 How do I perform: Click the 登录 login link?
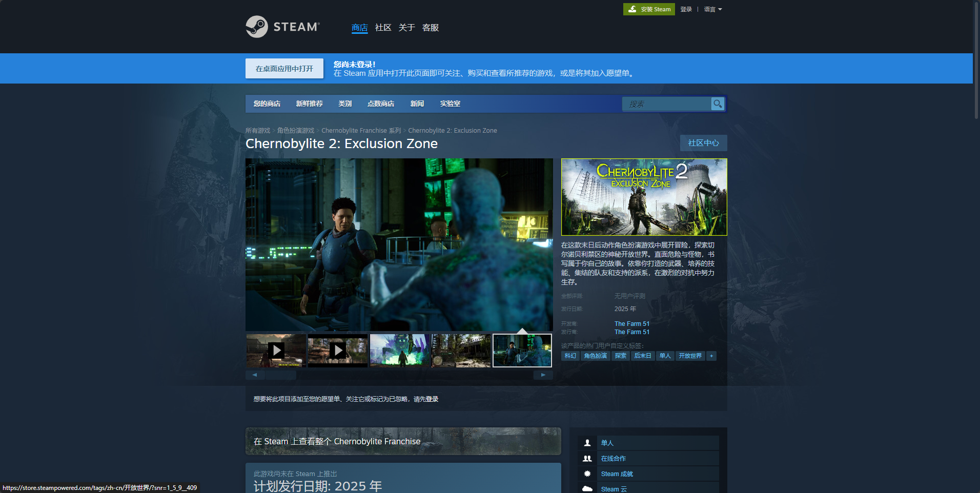click(686, 9)
